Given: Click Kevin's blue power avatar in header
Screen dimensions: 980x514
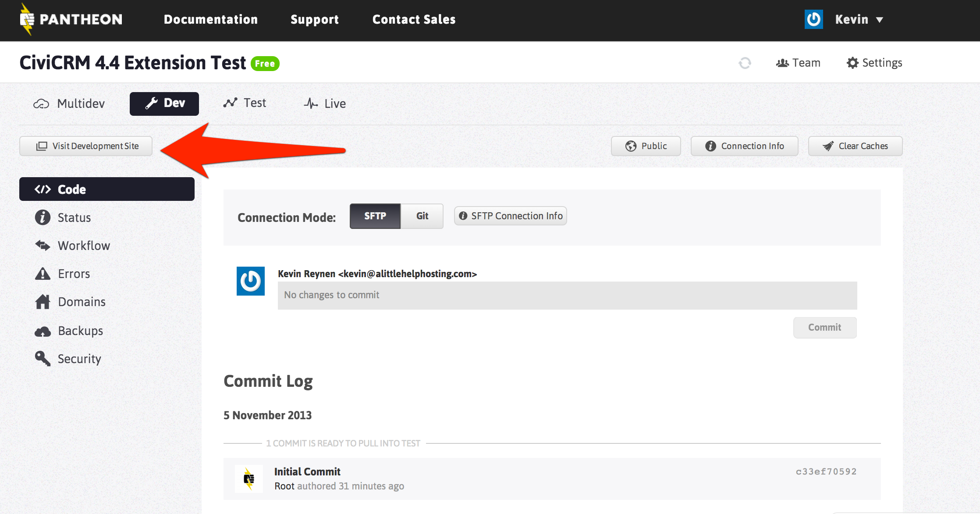Looking at the screenshot, I should tap(813, 19).
